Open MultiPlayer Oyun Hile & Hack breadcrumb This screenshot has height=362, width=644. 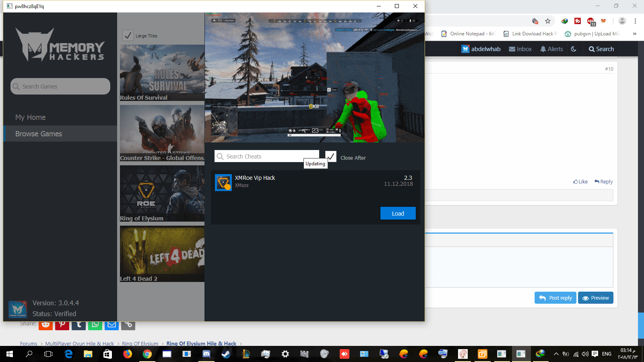click(x=80, y=343)
